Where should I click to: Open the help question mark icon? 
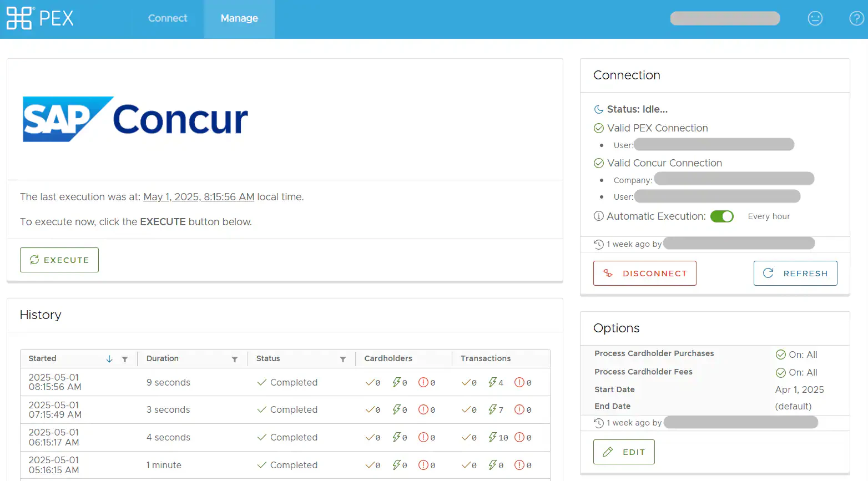[x=857, y=18]
